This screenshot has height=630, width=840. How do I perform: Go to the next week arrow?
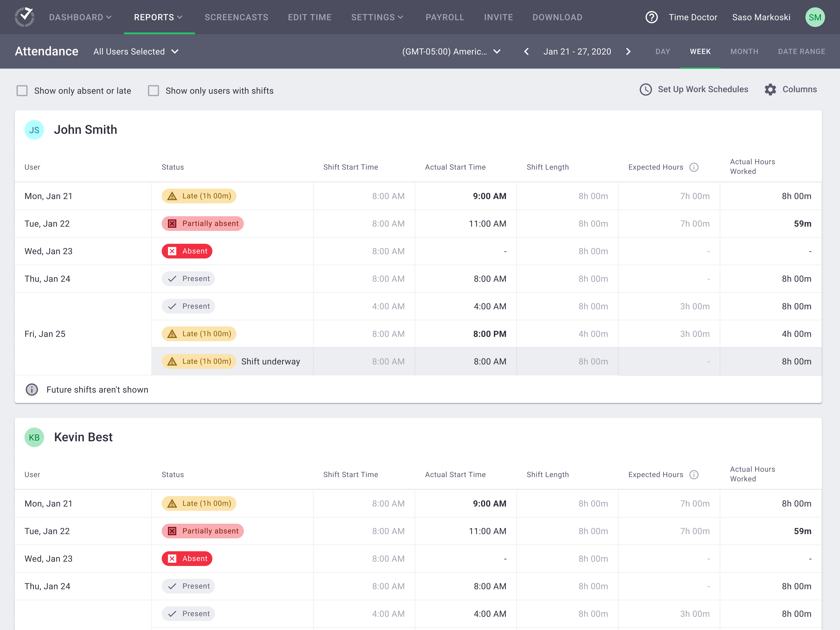[x=628, y=52]
